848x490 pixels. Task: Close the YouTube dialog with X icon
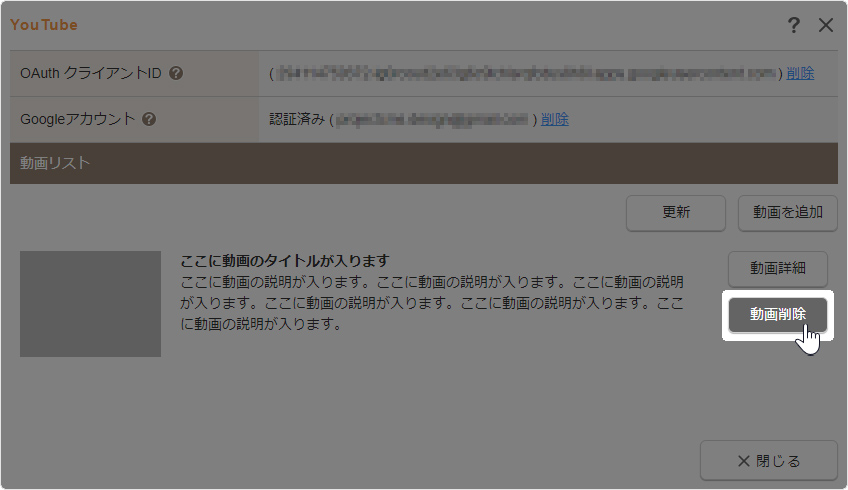click(x=826, y=25)
